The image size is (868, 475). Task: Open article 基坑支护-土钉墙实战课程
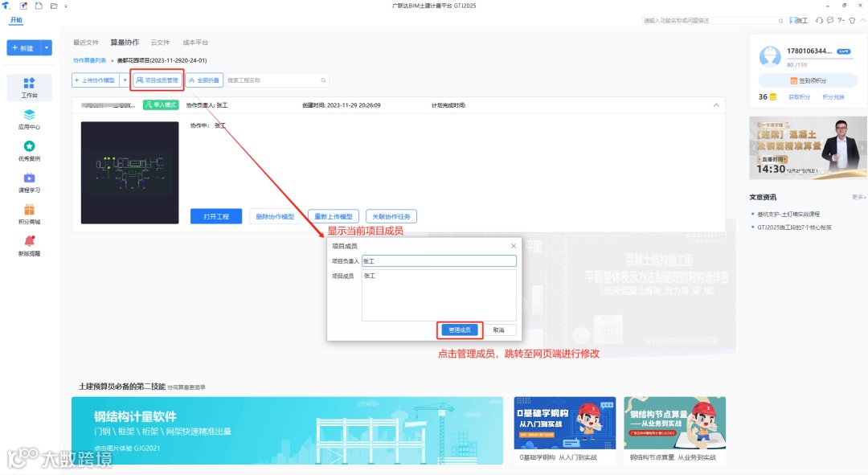pyautogui.click(x=788, y=214)
